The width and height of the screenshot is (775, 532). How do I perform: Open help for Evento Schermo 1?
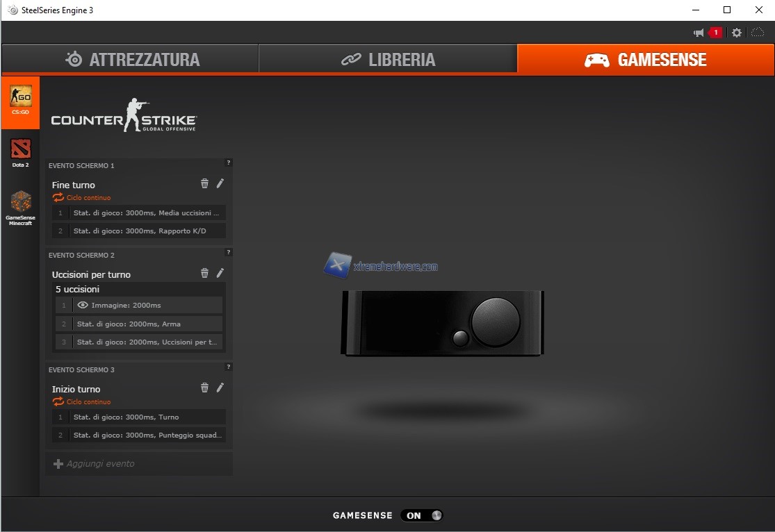coord(228,163)
